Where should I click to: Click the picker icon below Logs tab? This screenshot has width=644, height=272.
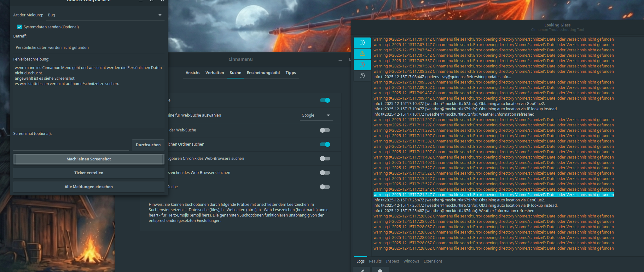pos(362,270)
